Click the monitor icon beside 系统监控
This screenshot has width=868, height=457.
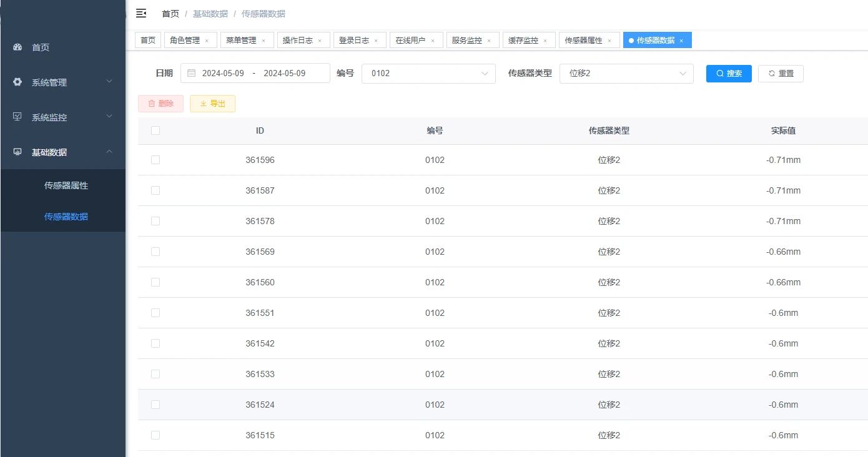(17, 117)
